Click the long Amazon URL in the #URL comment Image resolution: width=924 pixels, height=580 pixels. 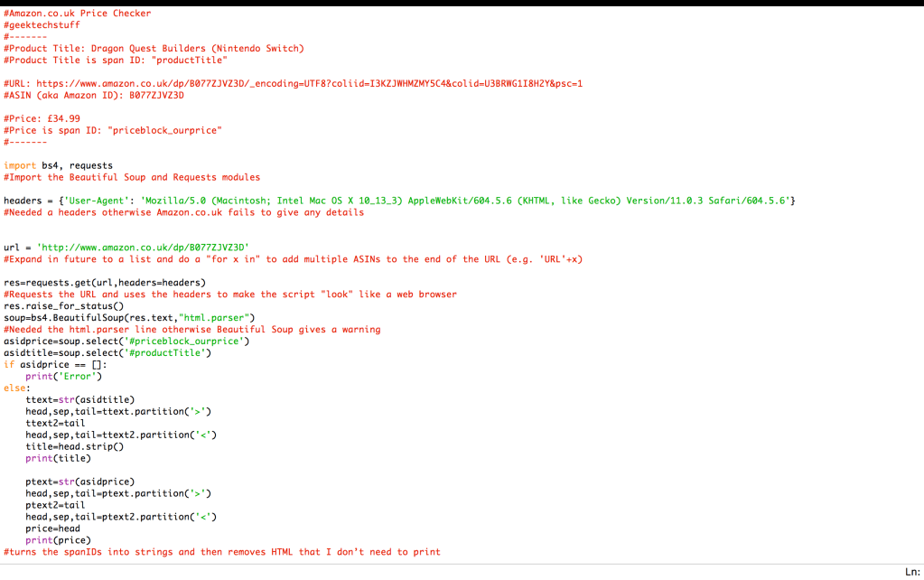(x=309, y=83)
